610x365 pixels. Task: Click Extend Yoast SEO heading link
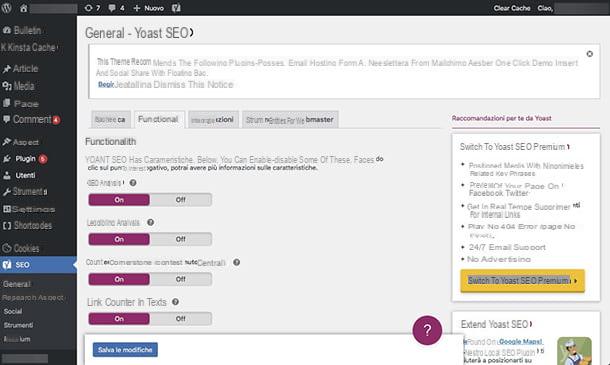coord(496,324)
